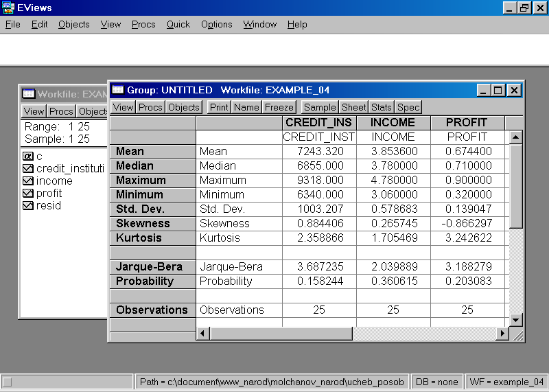The width and height of the screenshot is (549, 392).
Task: Select the bold Jarque-Bera row header
Action: click(152, 266)
